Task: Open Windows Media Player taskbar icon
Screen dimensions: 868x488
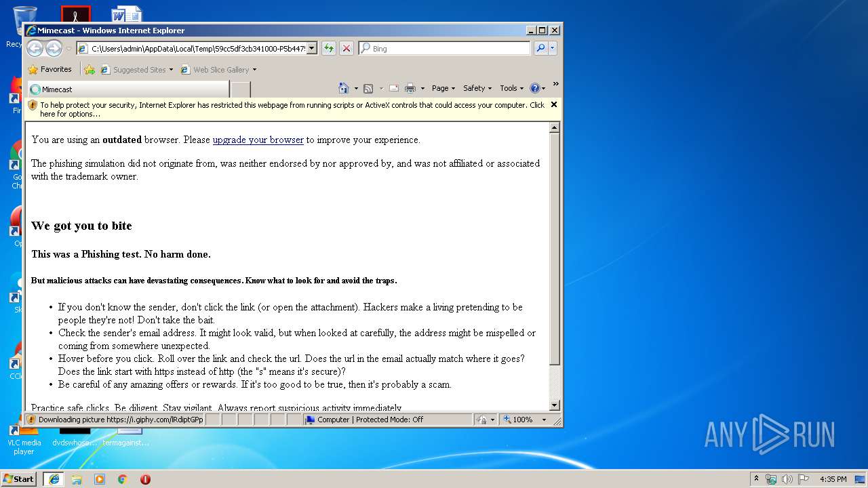Action: 100,479
